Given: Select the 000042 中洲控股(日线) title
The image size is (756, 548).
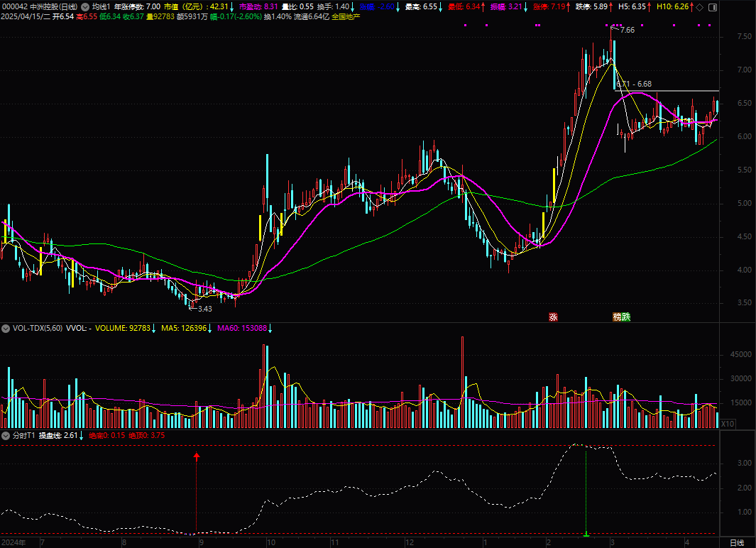Looking at the screenshot, I should [x=40, y=7].
